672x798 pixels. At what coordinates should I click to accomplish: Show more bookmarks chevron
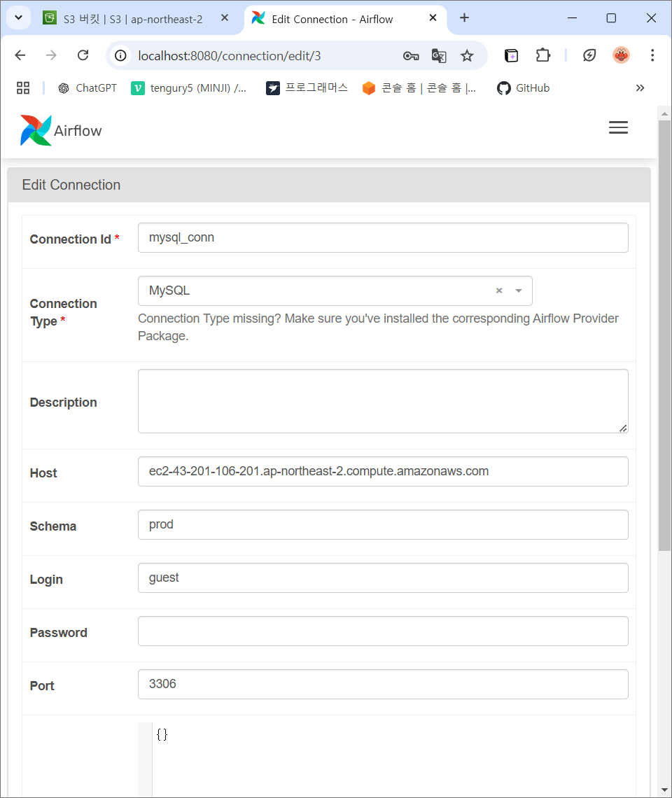pos(640,88)
